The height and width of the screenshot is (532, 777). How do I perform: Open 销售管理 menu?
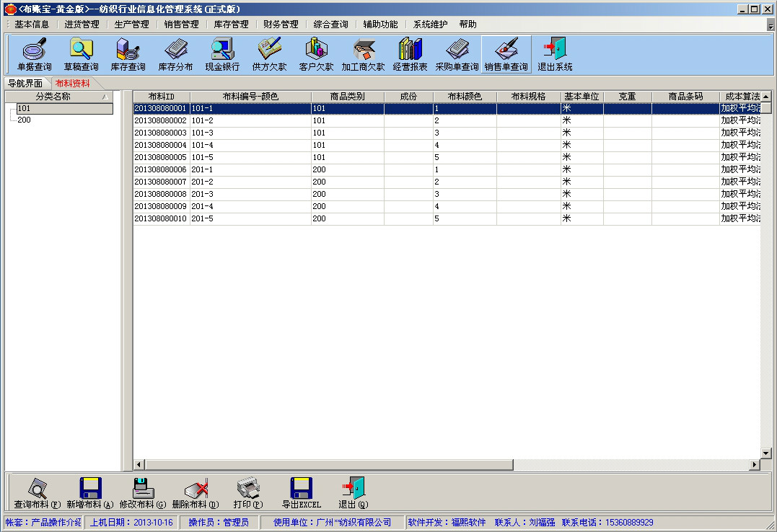pyautogui.click(x=181, y=25)
